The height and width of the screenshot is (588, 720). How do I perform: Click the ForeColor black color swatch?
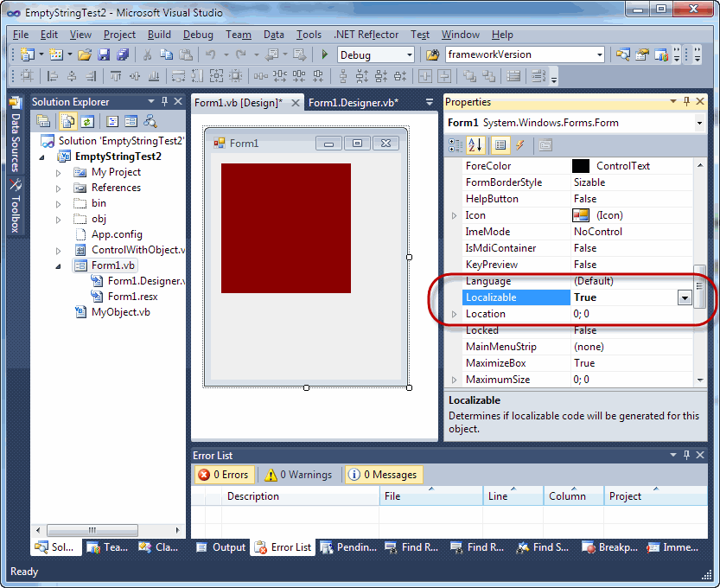581,166
